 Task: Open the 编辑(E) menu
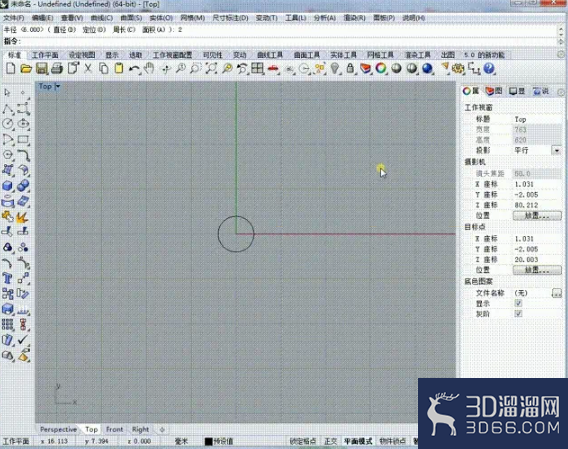point(42,18)
